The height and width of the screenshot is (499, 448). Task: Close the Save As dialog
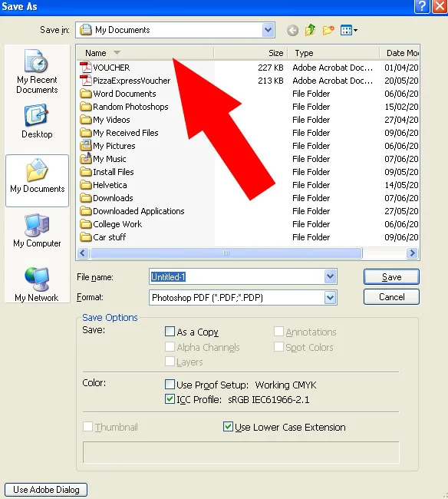coord(440,6)
